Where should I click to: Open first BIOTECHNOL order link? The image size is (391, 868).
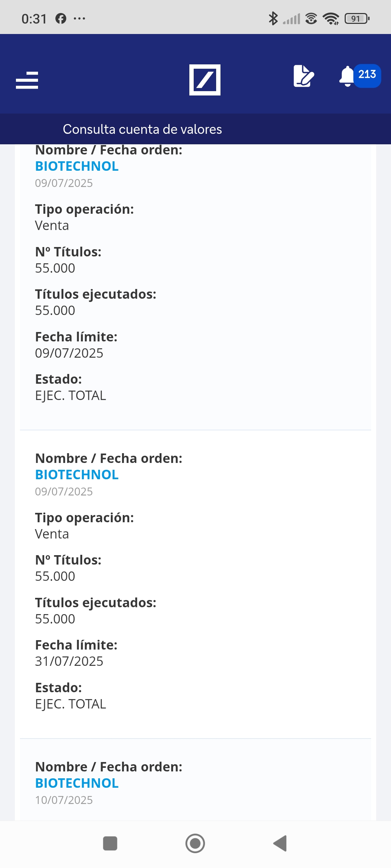pos(77,166)
